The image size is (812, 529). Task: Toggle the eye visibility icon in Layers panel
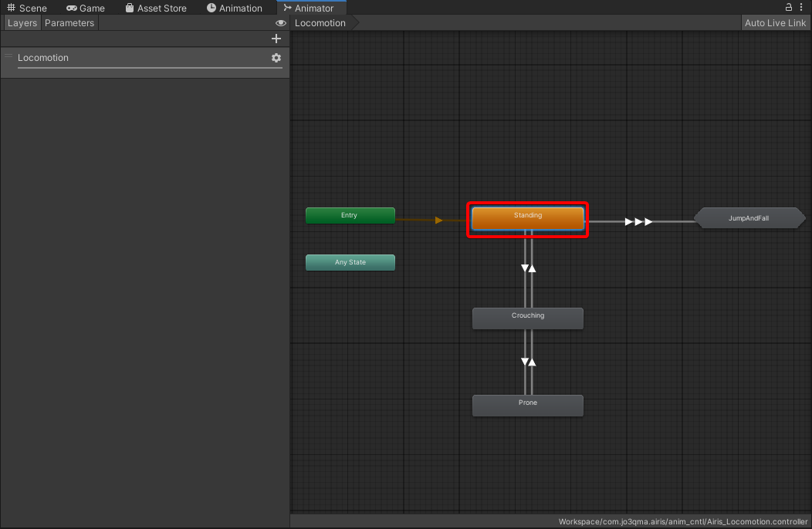(x=280, y=23)
